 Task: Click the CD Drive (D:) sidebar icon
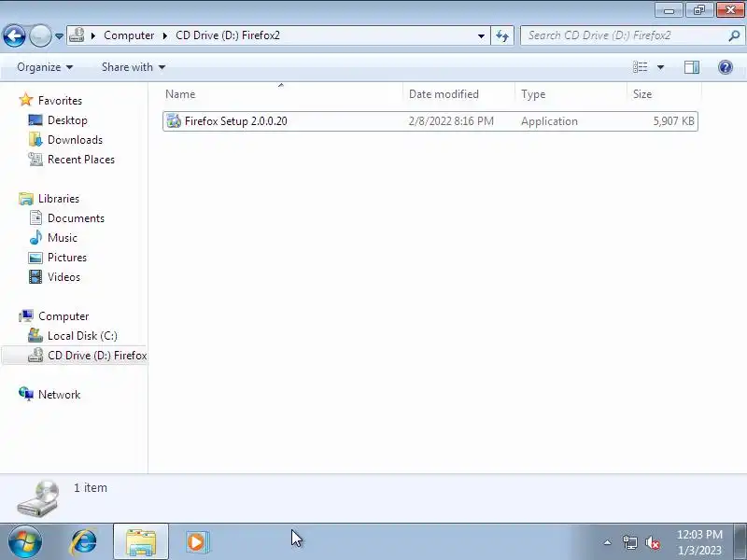35,356
